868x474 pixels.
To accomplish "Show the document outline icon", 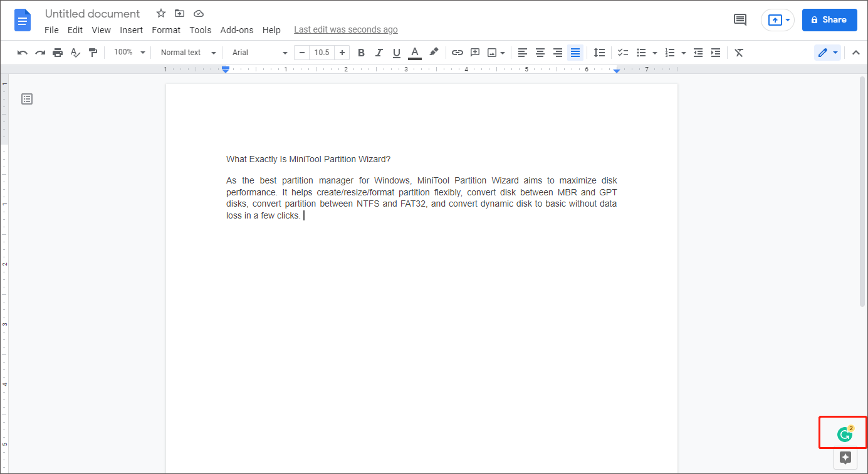I will coord(27,99).
